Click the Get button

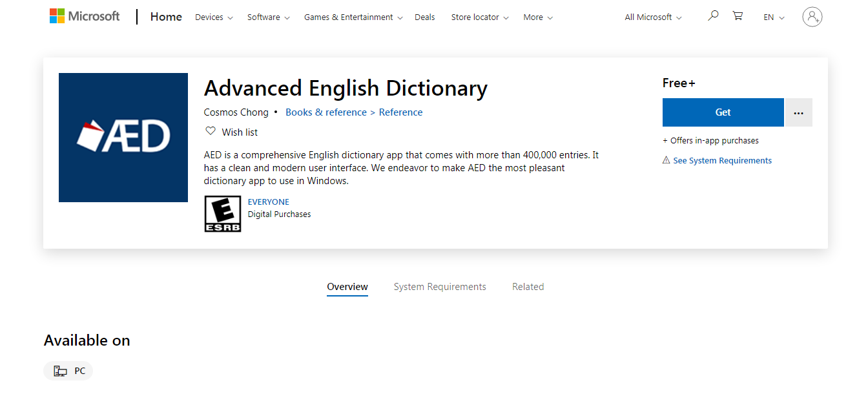723,112
